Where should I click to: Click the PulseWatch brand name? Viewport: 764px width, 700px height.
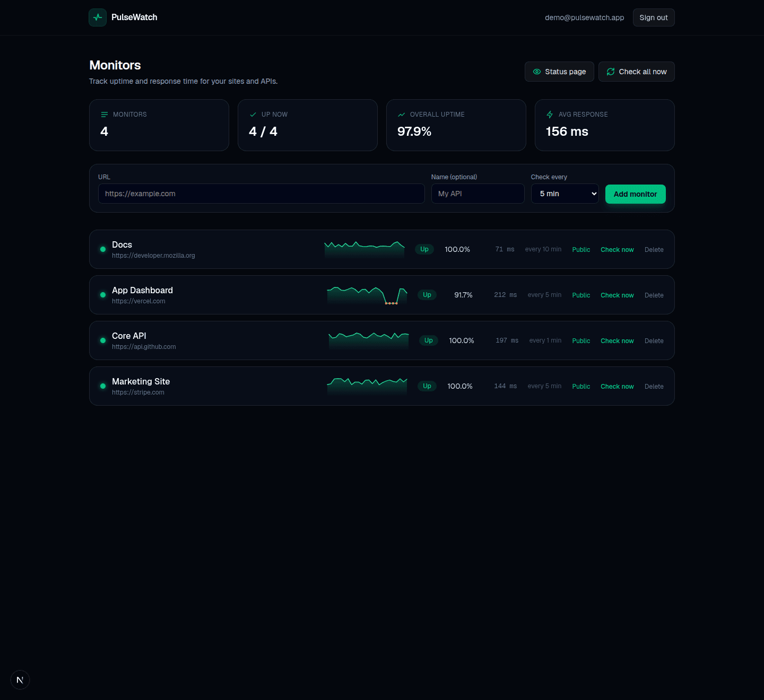coord(134,17)
